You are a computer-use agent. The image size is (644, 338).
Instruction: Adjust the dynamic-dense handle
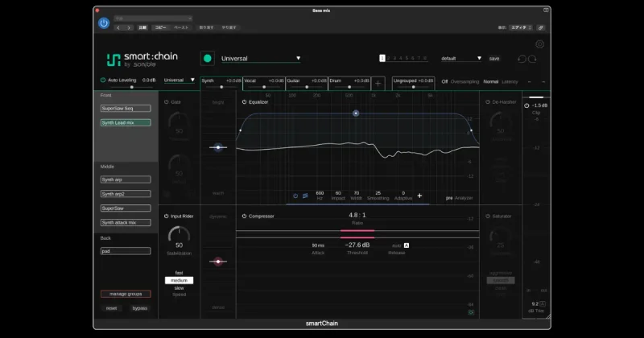pos(218,262)
